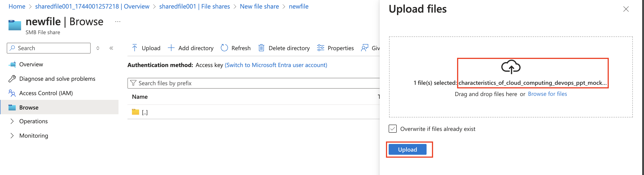Click the Browse folder icon in sidebar

coord(12,107)
